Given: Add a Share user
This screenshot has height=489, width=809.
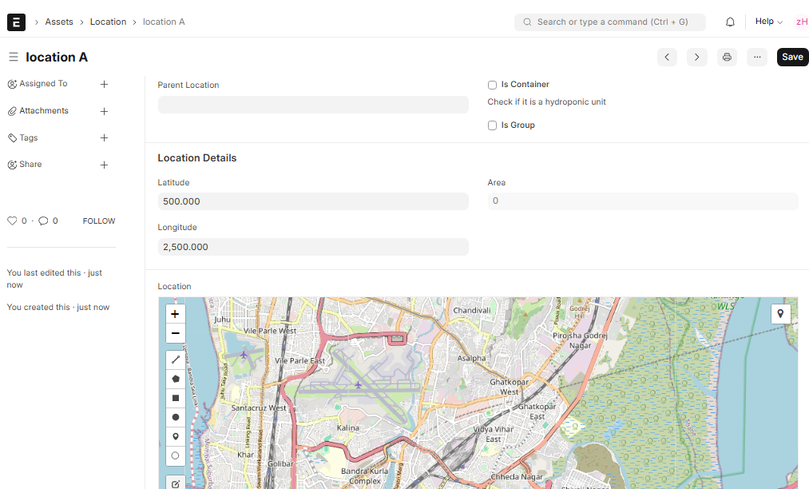Looking at the screenshot, I should point(104,165).
